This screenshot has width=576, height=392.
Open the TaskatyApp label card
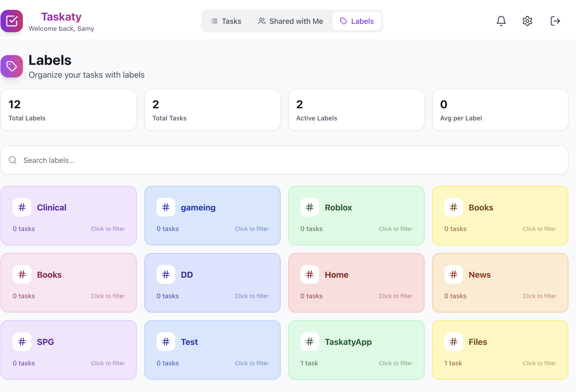coord(356,350)
